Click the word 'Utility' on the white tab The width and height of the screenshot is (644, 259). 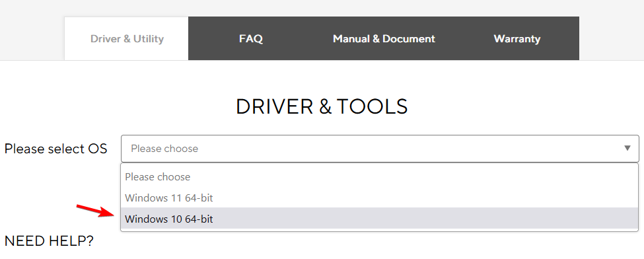click(148, 38)
